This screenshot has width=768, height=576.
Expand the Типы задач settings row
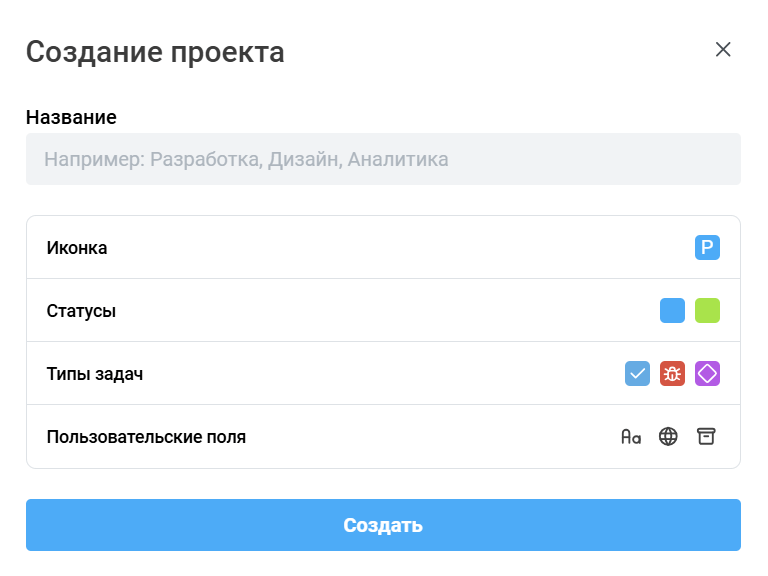(384, 374)
